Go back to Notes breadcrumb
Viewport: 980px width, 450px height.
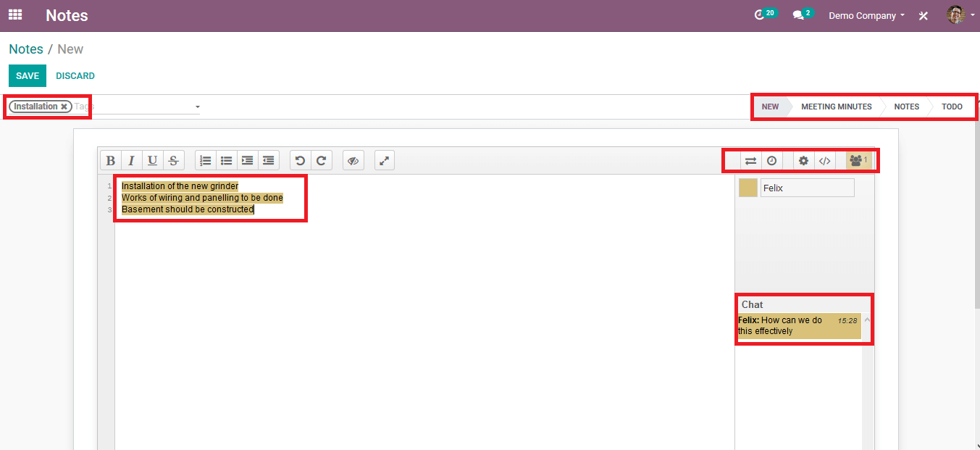pyautogui.click(x=26, y=49)
